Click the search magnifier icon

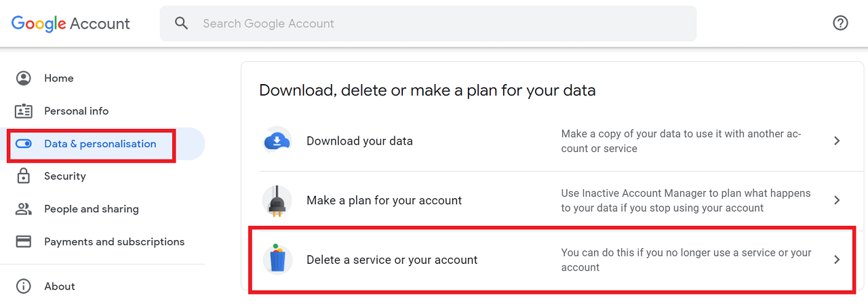181,23
